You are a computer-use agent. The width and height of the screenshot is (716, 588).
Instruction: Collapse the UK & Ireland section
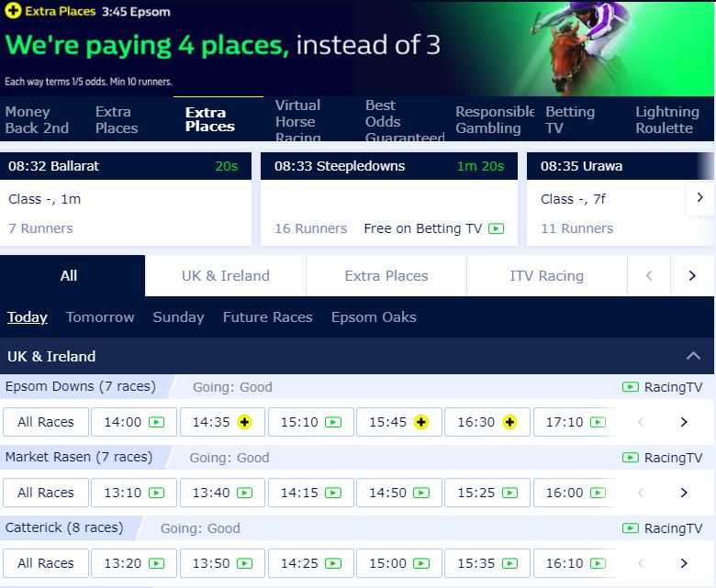click(x=693, y=356)
